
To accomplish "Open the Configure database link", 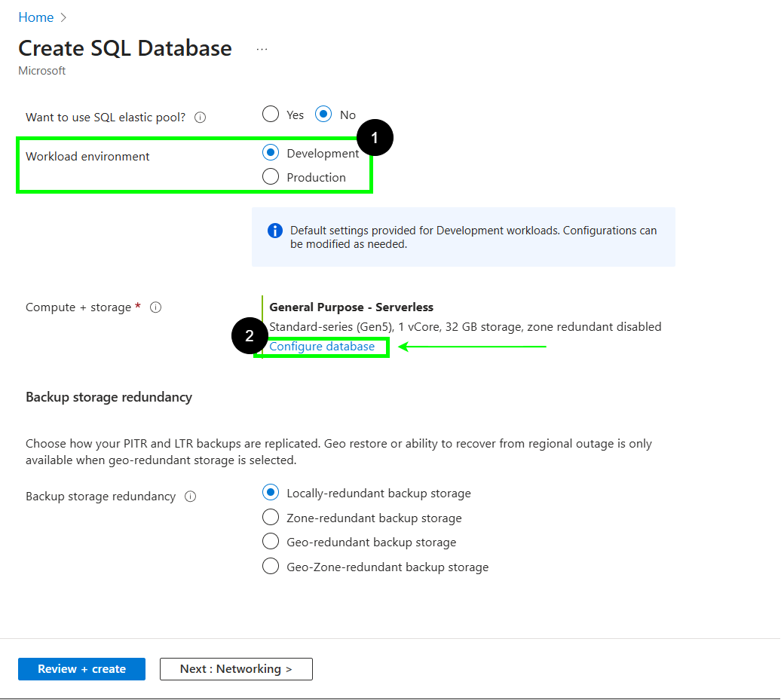I will click(322, 347).
